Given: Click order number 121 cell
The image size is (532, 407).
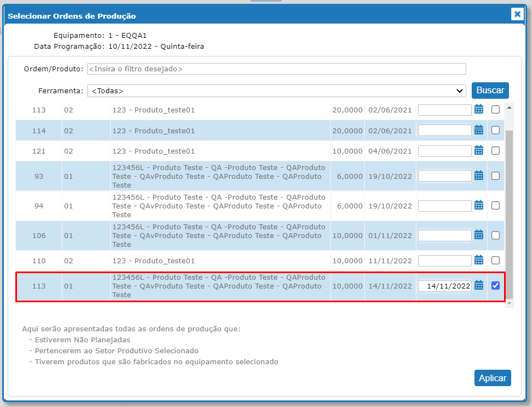Looking at the screenshot, I should point(39,151).
